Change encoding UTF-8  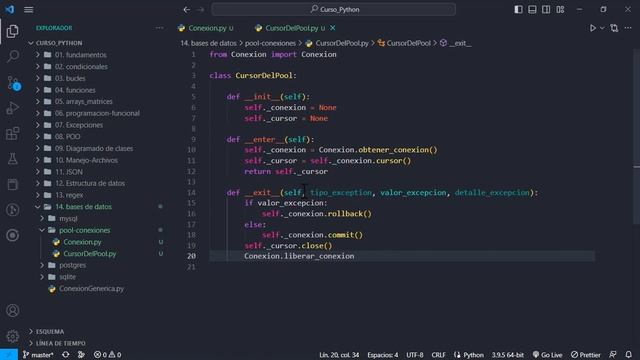pos(415,355)
